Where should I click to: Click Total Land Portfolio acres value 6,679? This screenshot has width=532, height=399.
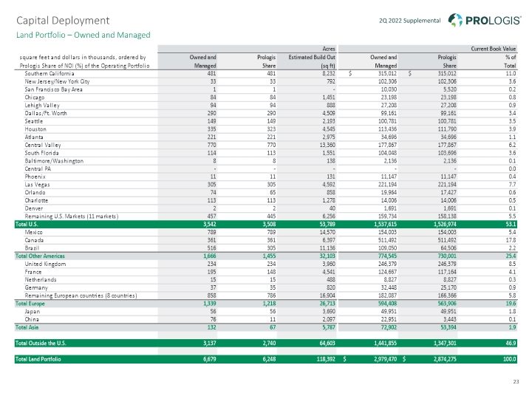[209, 359]
